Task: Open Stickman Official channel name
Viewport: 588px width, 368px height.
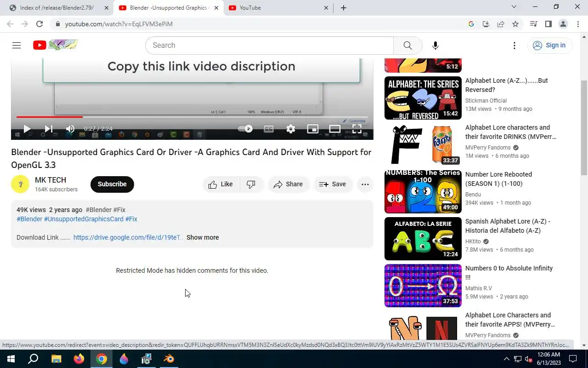Action: click(486, 101)
